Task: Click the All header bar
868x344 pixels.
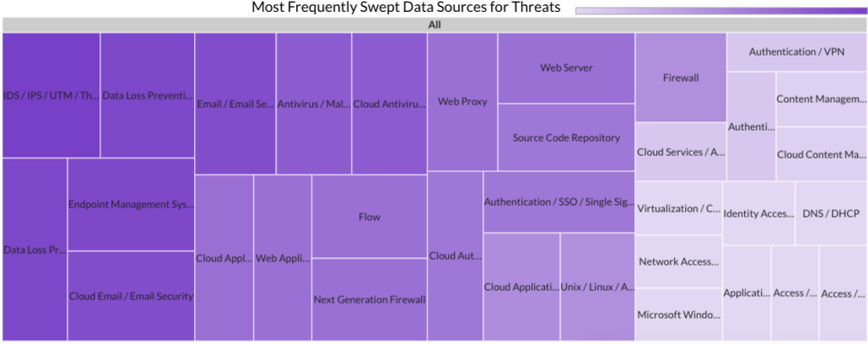Action: 434,25
